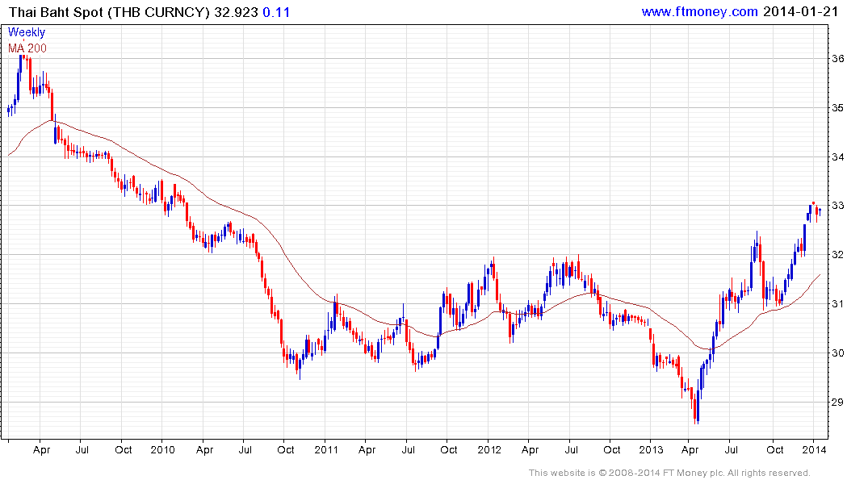Click the 'MA 200' indicator label
Viewport: 868px width, 484px height.
tap(27, 48)
